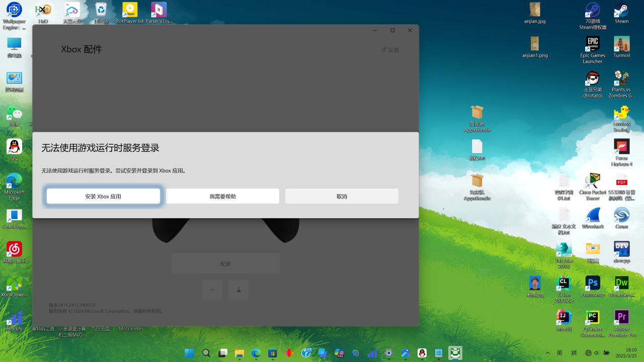Open Wallpaper Engine desktop shortcut
Screen dimensions: 644x362
[14, 16]
